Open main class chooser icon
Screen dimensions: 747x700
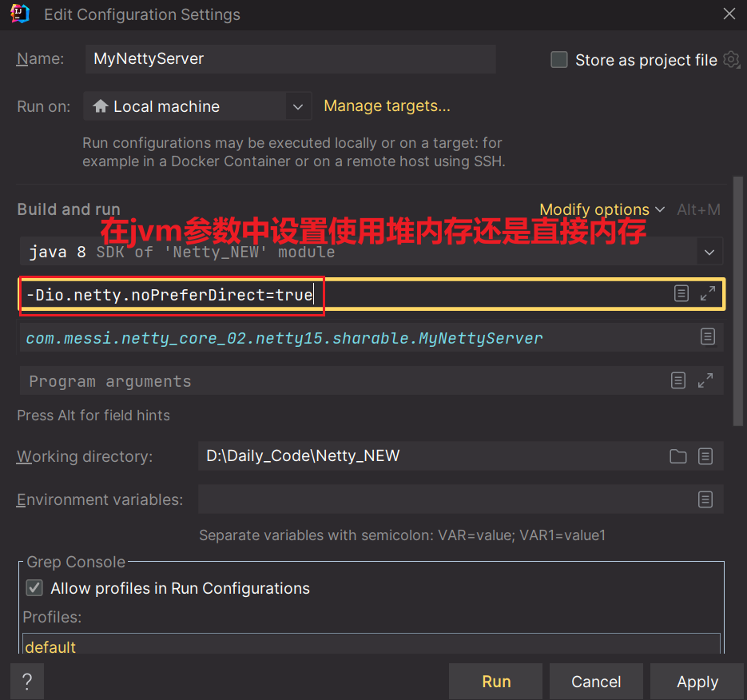708,336
